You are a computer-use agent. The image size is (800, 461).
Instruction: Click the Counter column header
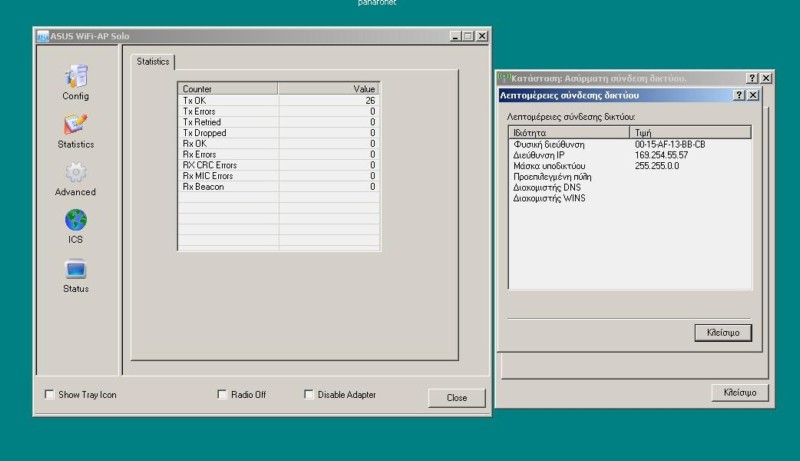(228, 89)
